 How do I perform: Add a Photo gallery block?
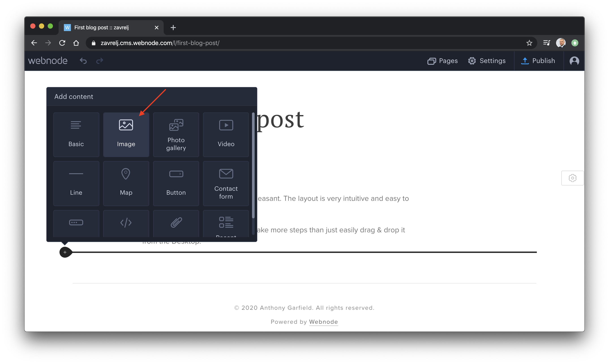(176, 135)
